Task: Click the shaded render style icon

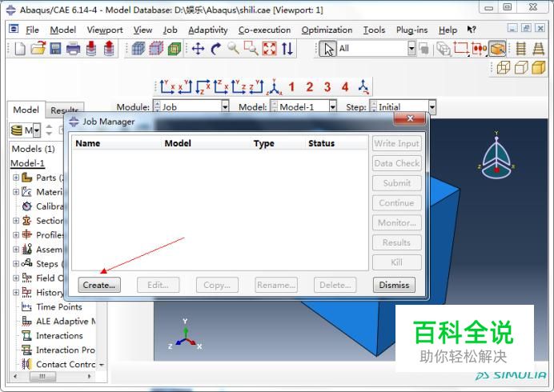Action: pos(539,67)
